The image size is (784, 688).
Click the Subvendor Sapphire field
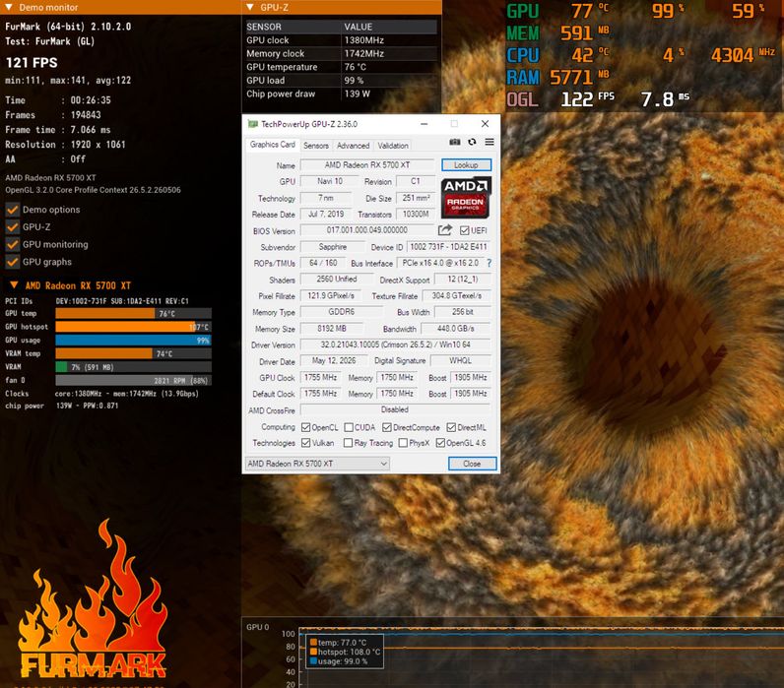tap(332, 247)
